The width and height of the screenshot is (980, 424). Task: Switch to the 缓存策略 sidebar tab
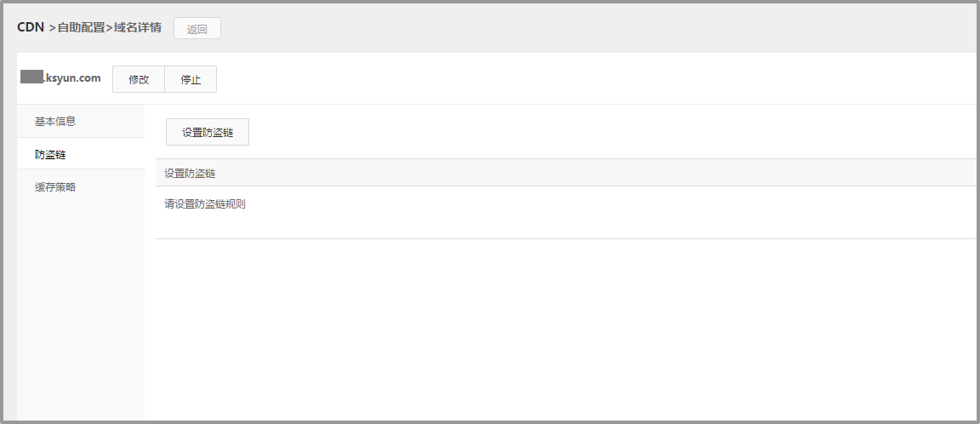[x=55, y=186]
